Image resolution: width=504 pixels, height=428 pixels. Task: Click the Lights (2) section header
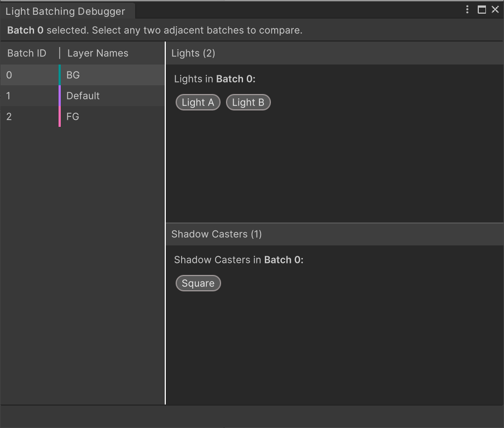191,53
